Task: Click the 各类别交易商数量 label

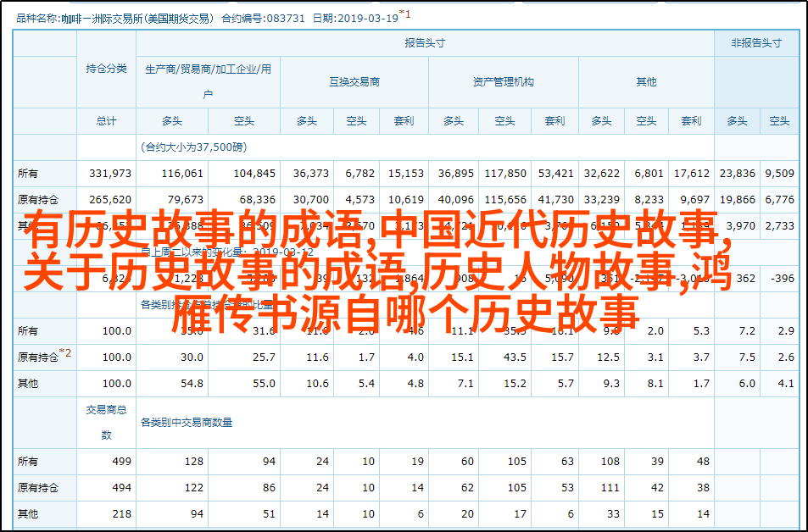Action: pyautogui.click(x=187, y=422)
